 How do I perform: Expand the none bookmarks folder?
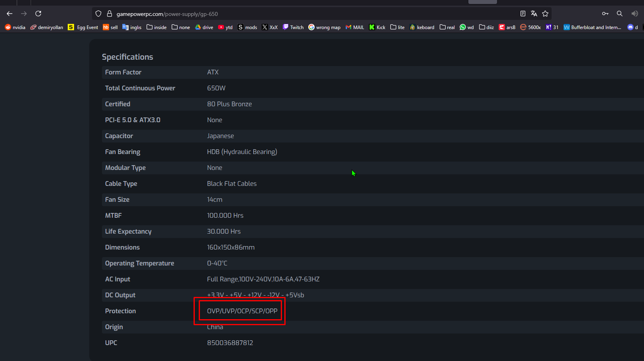(181, 27)
